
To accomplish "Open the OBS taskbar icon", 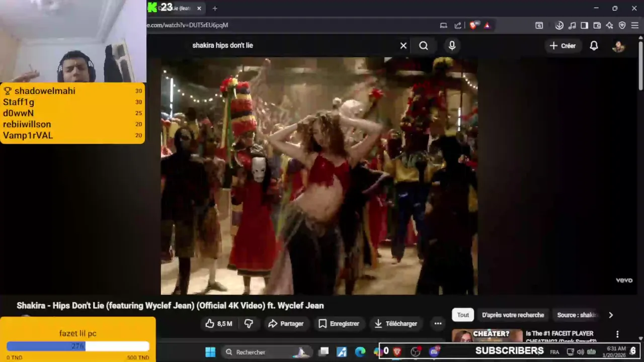I will pyautogui.click(x=416, y=352).
